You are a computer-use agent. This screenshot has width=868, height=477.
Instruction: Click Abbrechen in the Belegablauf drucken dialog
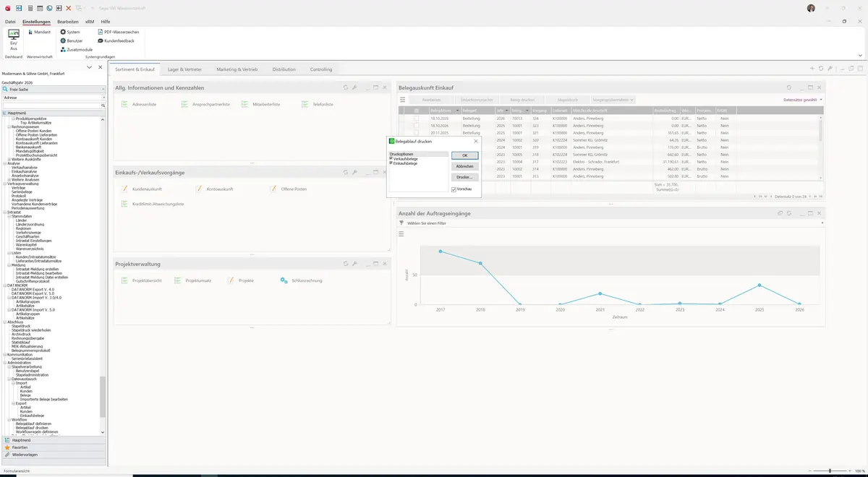click(464, 166)
